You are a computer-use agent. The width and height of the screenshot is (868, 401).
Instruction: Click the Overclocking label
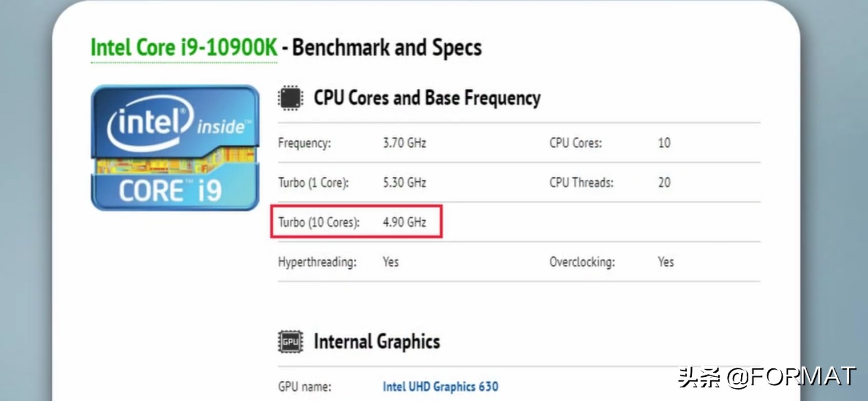click(x=582, y=262)
